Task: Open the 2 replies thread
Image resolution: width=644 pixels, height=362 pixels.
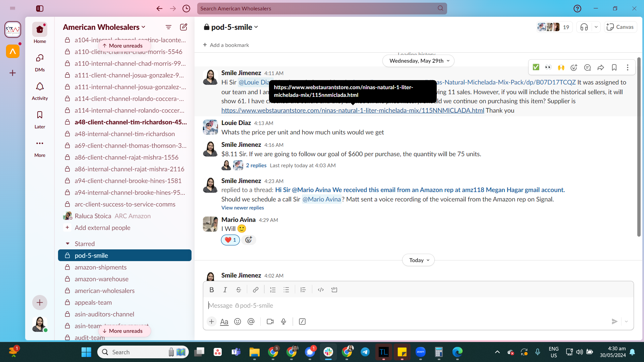Action: coord(256,166)
